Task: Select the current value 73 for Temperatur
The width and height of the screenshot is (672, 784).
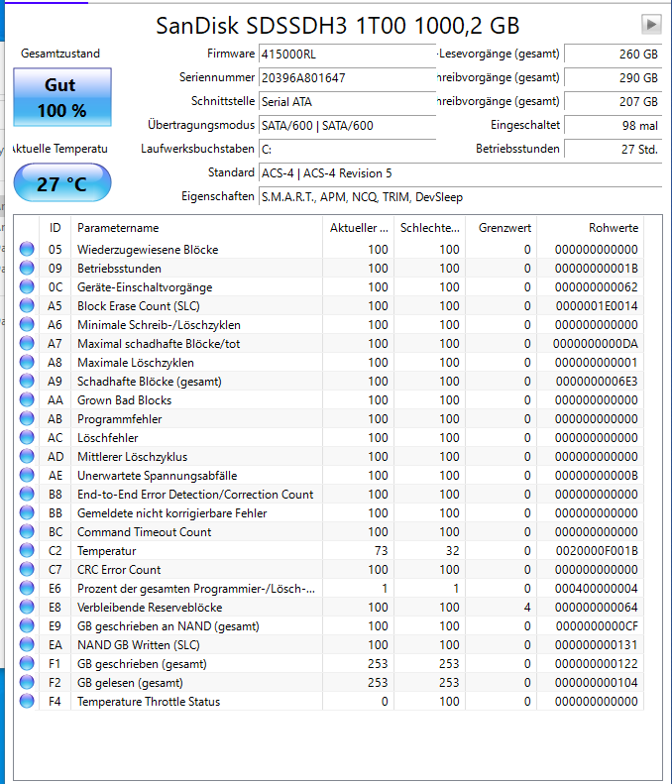Action: [381, 551]
